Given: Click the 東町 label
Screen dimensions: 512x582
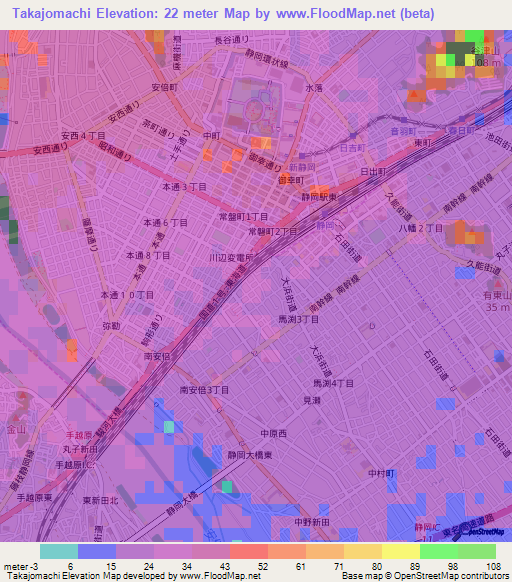Looking at the screenshot, I should [x=423, y=143].
